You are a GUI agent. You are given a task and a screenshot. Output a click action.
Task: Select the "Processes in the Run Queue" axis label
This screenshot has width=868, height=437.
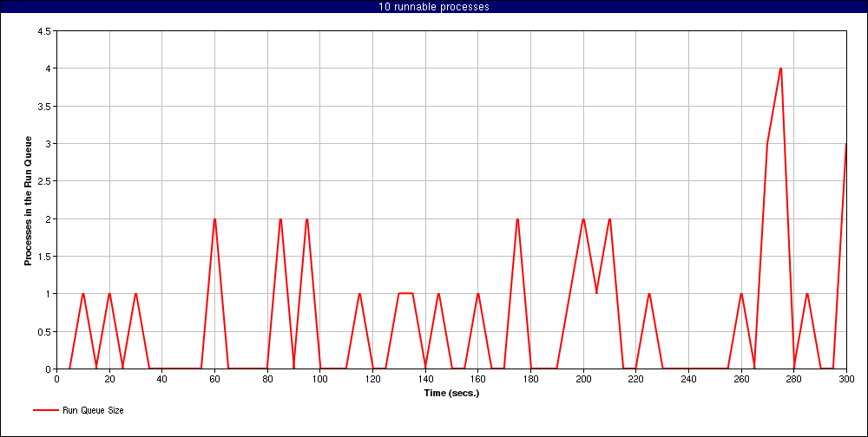28,200
